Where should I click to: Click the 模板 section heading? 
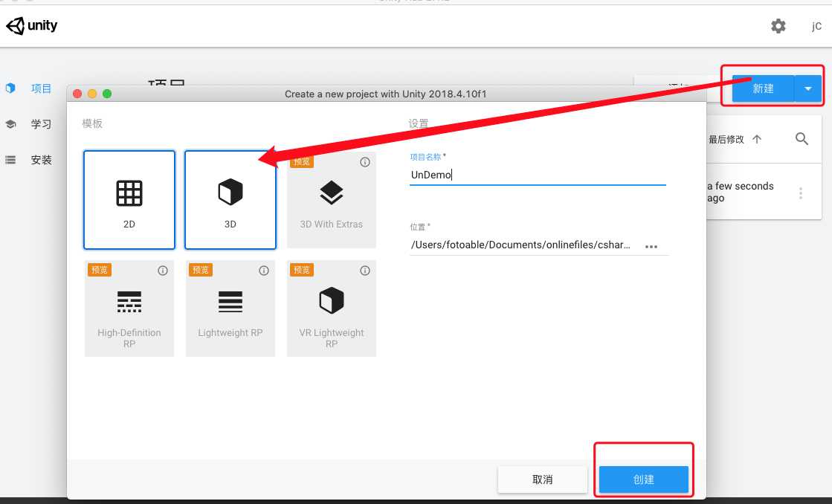pyautogui.click(x=92, y=123)
